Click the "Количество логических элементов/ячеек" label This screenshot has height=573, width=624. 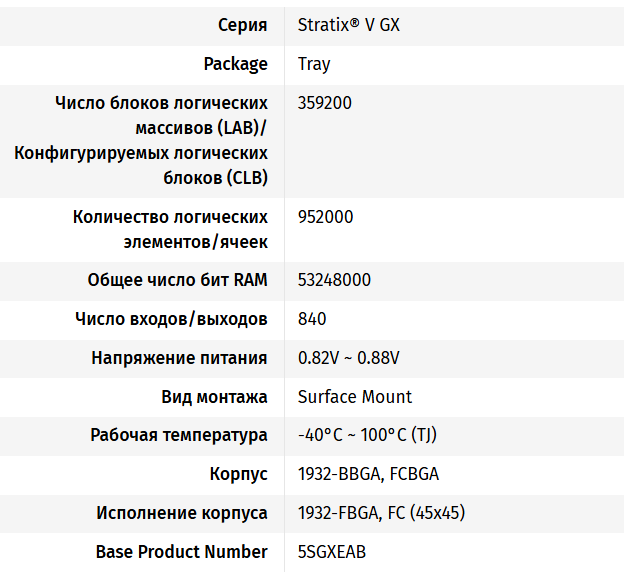[170, 229]
